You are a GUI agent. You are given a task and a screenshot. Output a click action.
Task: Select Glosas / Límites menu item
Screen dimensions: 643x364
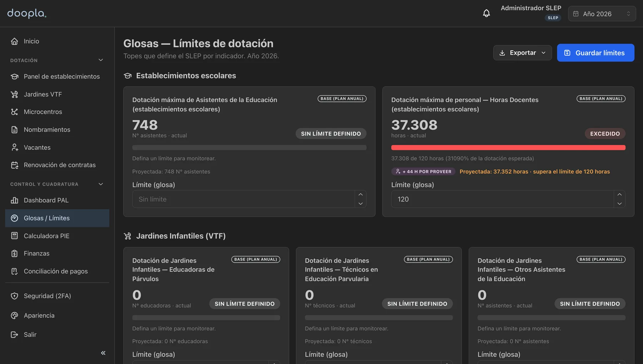57,218
